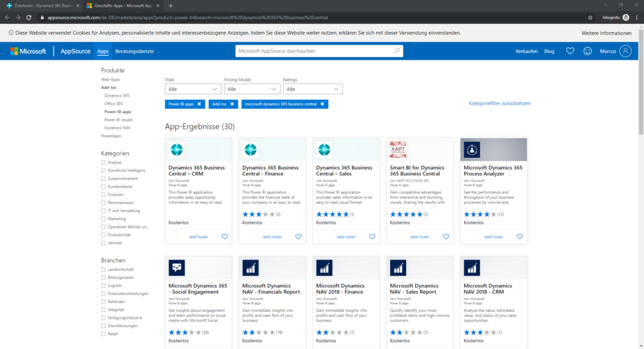
Task: Open the Ratings filter dropdown
Action: [x=312, y=89]
